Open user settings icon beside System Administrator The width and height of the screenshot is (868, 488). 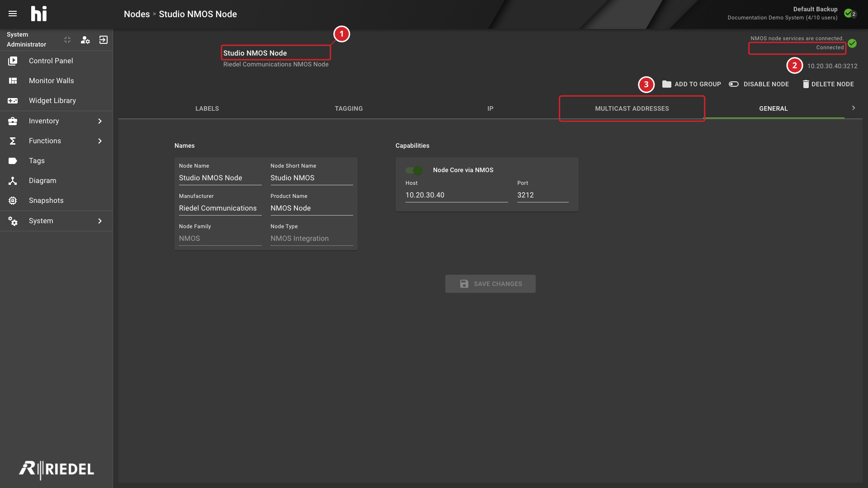85,40
